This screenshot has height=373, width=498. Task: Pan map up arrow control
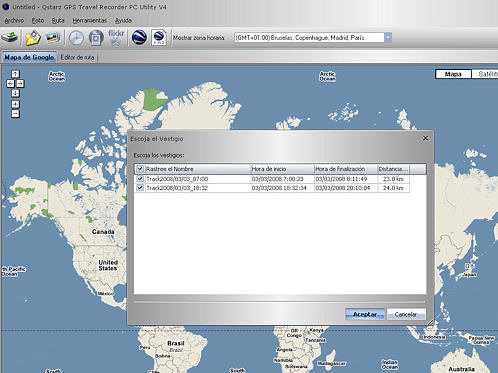15,74
